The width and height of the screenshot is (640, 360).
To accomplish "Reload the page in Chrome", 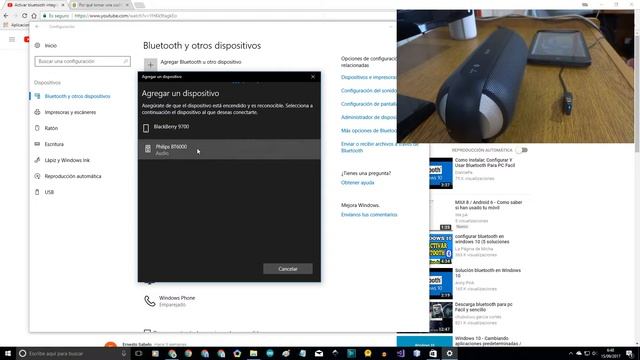I will coord(24,16).
